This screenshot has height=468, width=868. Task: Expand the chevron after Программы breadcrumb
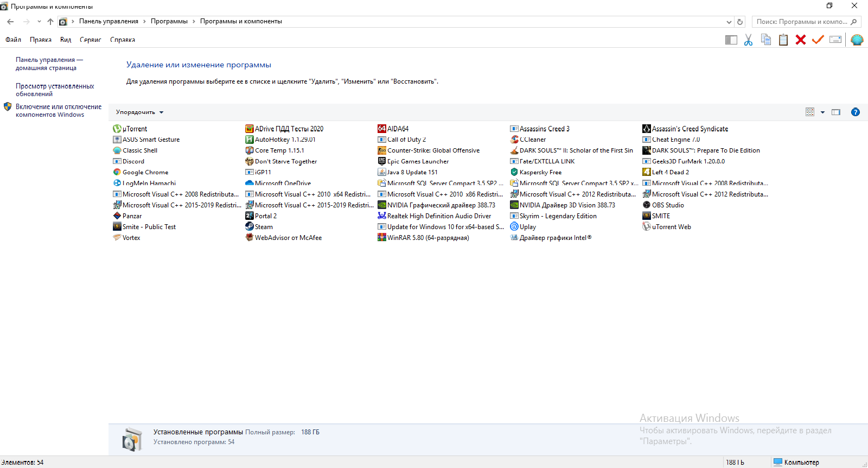point(194,22)
